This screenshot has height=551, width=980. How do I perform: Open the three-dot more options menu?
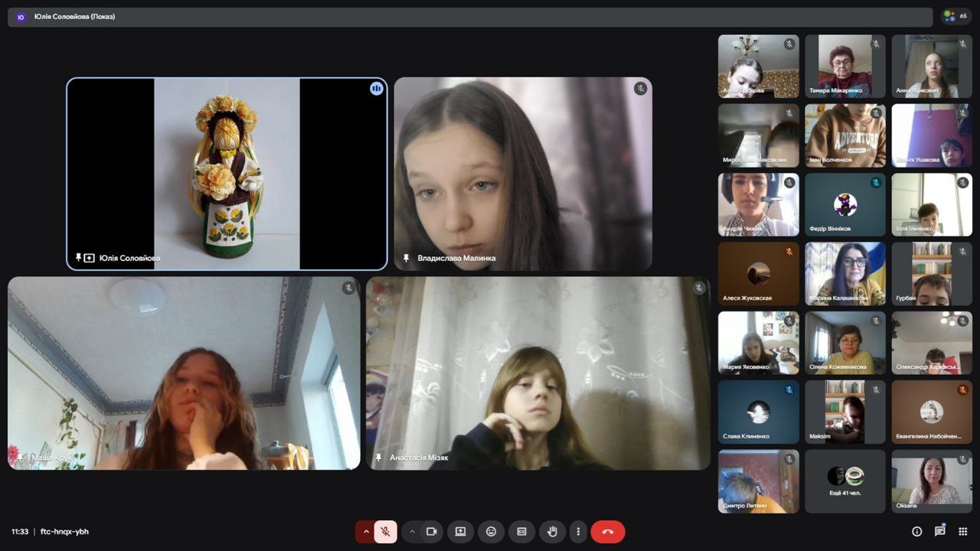tap(578, 532)
